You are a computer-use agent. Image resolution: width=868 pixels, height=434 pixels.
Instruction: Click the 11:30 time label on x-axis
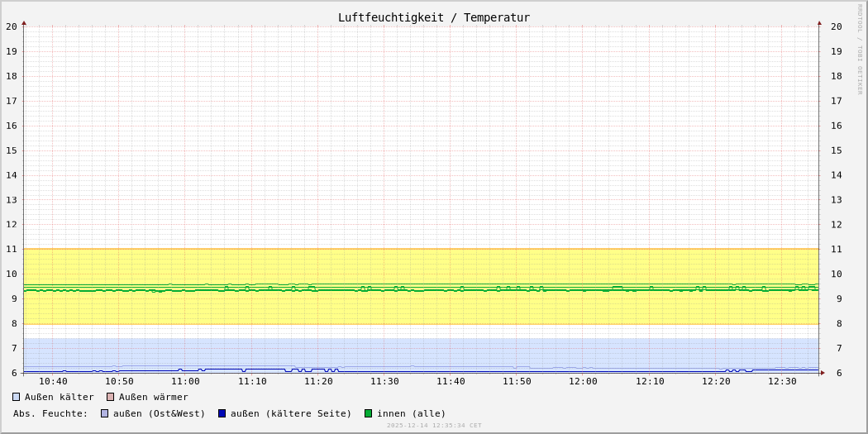pyautogui.click(x=384, y=381)
